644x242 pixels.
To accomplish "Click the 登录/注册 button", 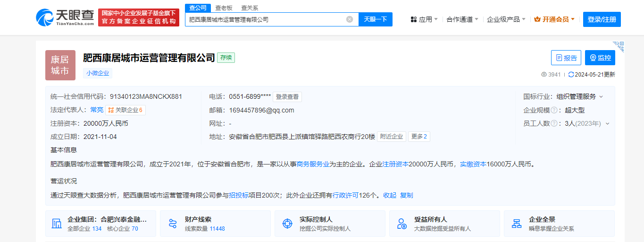I will (602, 19).
